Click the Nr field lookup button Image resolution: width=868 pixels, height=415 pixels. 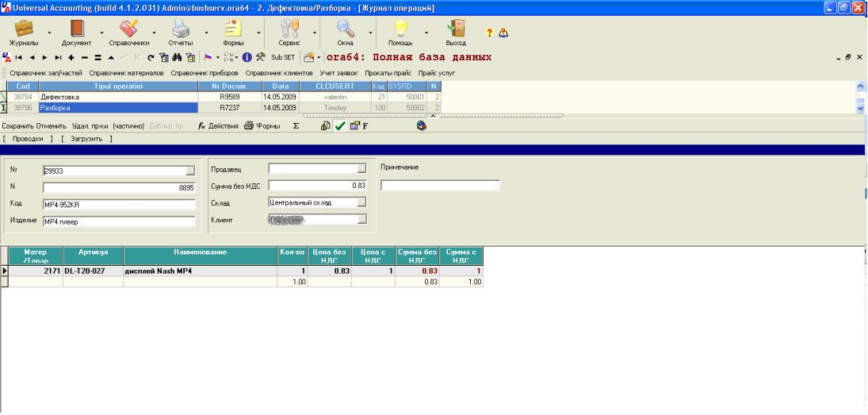coord(190,171)
